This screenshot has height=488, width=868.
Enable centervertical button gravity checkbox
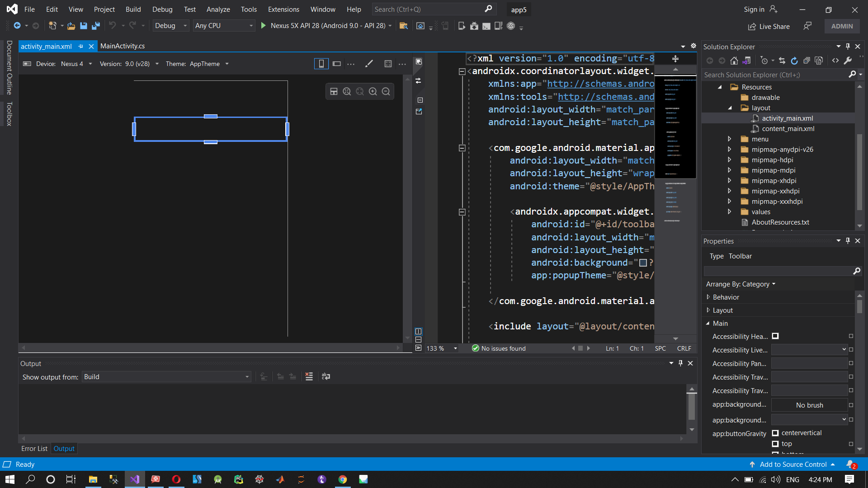pyautogui.click(x=775, y=433)
